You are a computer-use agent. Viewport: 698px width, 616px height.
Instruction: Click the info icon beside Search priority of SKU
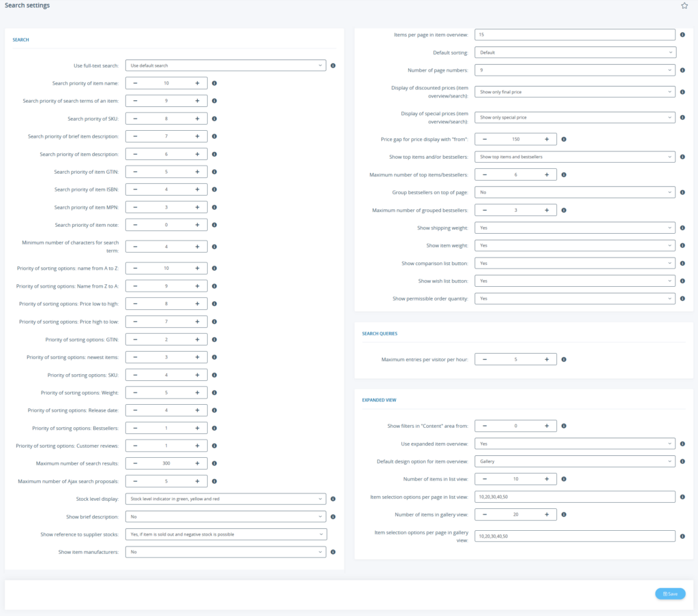(213, 118)
